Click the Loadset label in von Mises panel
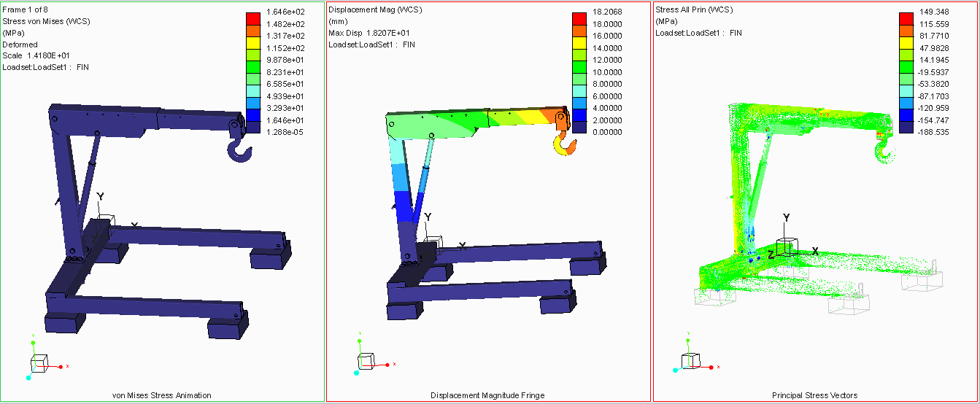The height and width of the screenshot is (404, 980). pyautogui.click(x=46, y=68)
